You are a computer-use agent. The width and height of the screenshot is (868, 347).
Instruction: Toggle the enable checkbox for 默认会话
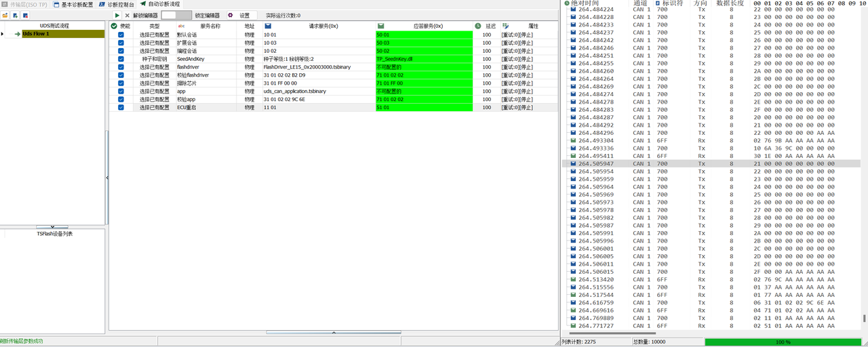point(121,35)
